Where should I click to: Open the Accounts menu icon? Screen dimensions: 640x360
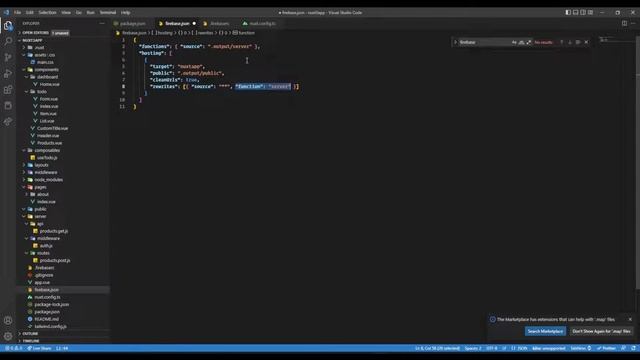pyautogui.click(x=8, y=320)
